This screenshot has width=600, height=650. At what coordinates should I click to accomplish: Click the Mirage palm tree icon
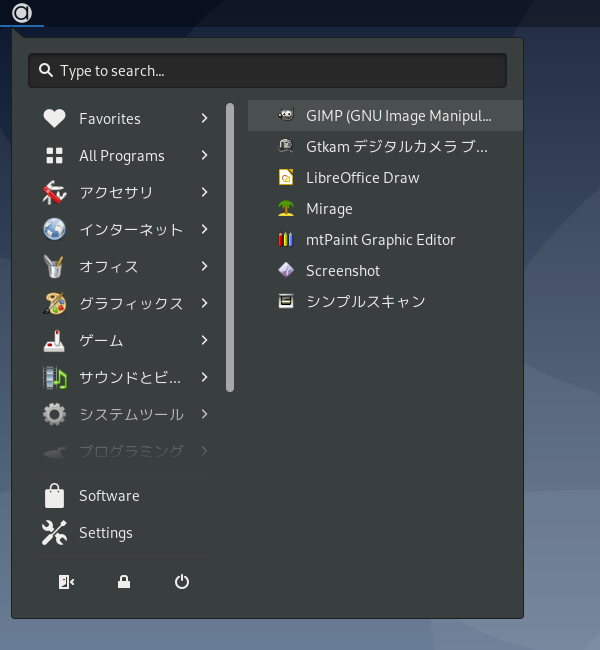286,208
